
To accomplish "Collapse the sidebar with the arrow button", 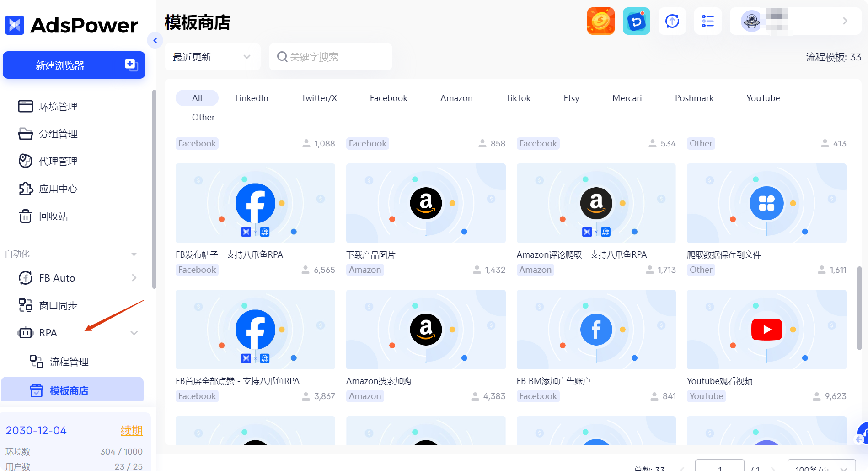I will coord(155,40).
